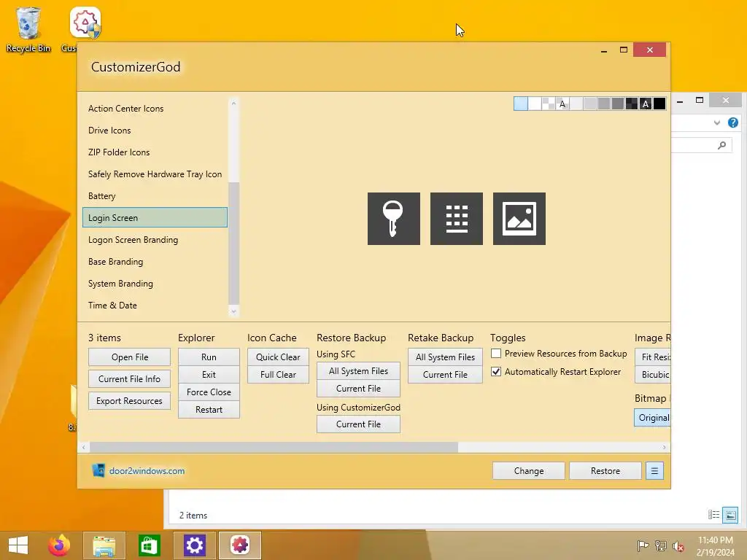Screen dimensions: 747x560
Task: Open the hamburger menu beside Restore
Action: tap(654, 471)
